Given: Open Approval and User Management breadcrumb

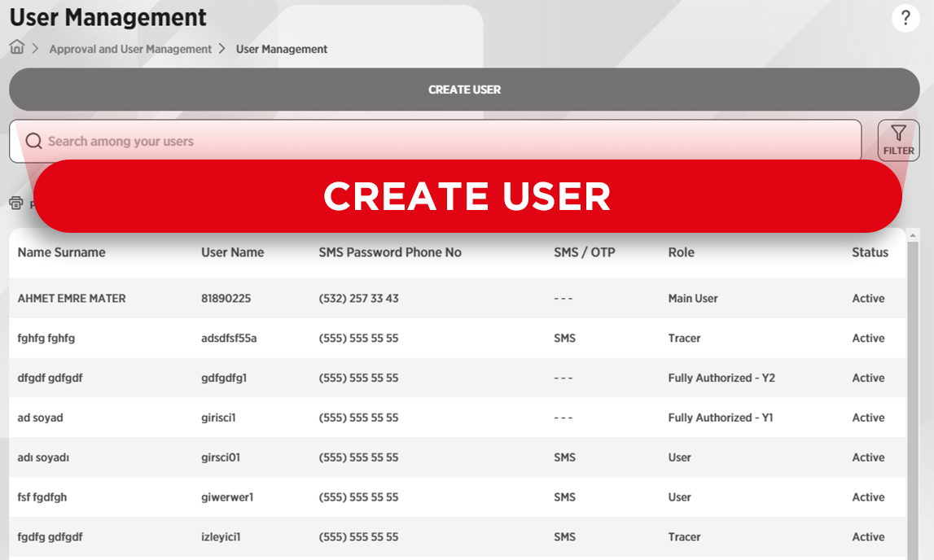Looking at the screenshot, I should 130,49.
